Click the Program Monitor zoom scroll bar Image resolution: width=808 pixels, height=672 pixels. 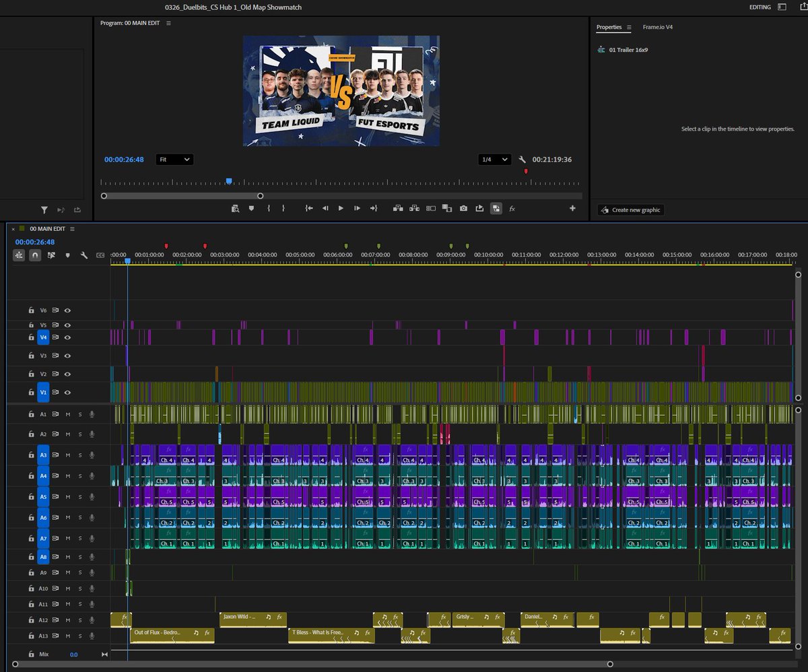click(182, 196)
